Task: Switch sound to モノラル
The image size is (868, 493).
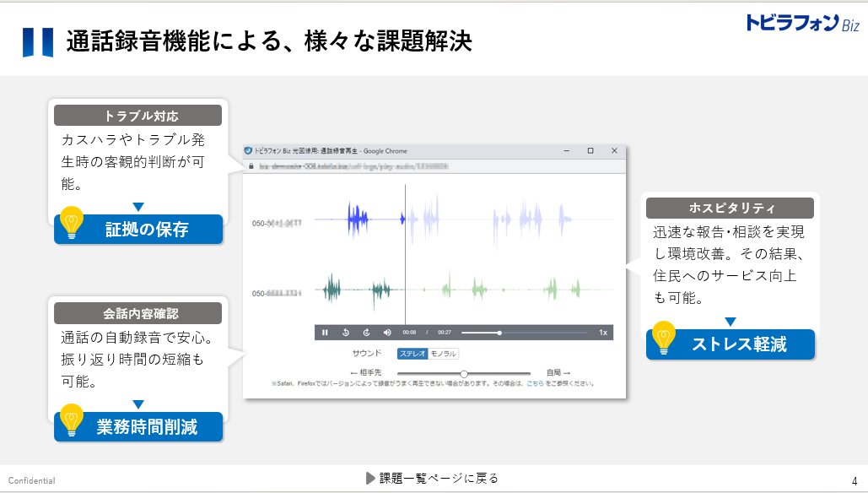Action: click(443, 354)
